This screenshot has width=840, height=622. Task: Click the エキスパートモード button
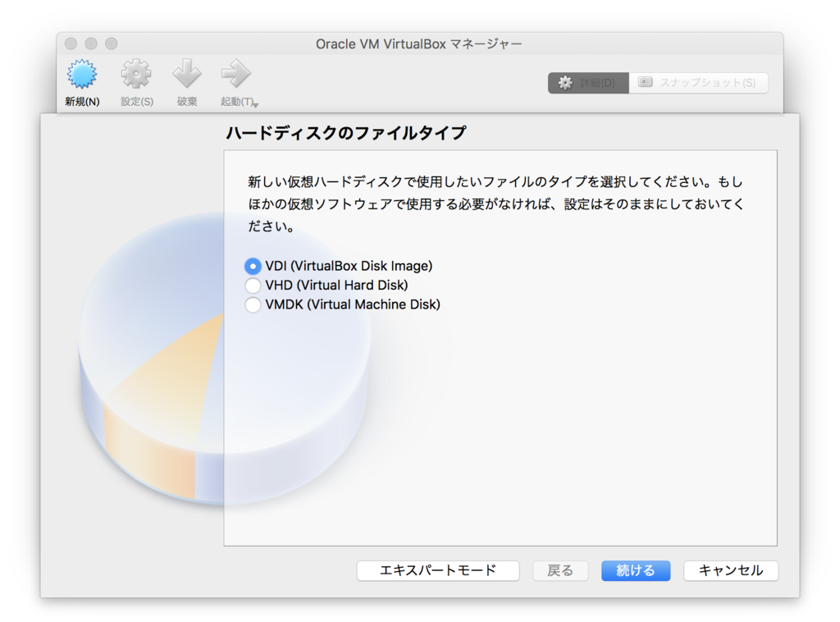pos(438,570)
